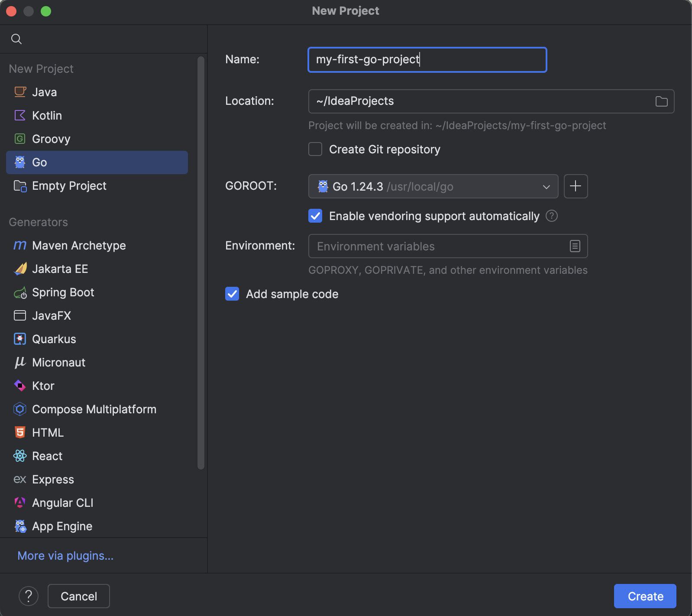Image resolution: width=692 pixels, height=616 pixels.
Task: Select the Kotlin project type
Action: [97, 116]
